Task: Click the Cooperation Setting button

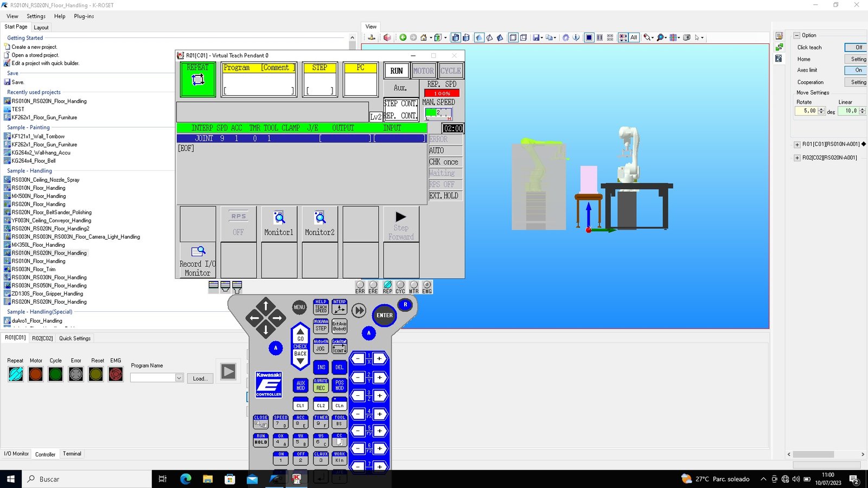Action: point(856,82)
